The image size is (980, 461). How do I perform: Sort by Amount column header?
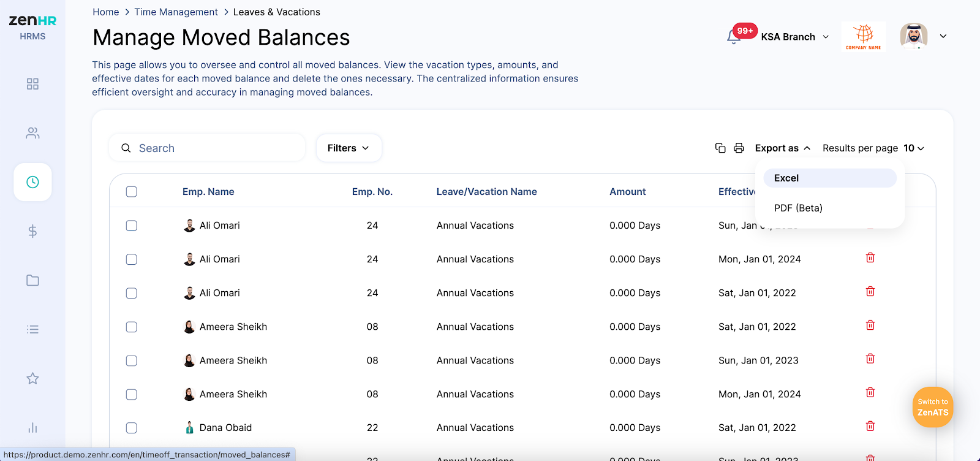pyautogui.click(x=628, y=192)
